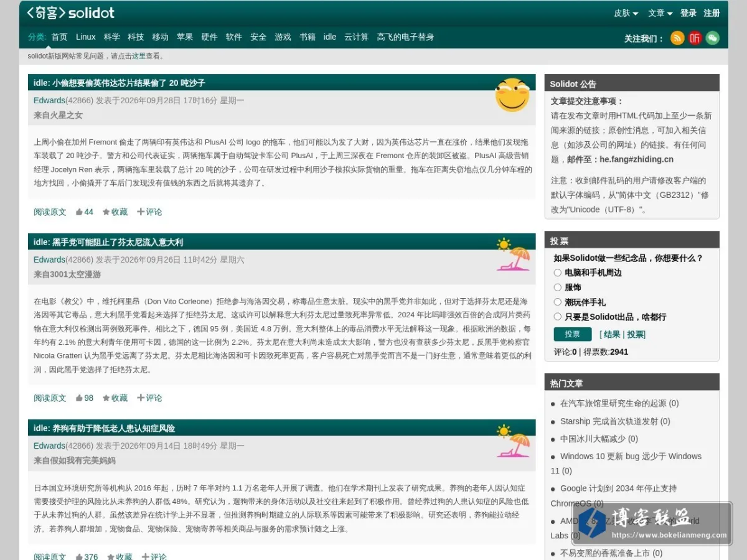This screenshot has width=747, height=560.
Task: Open the 游戏 category
Action: point(283,37)
